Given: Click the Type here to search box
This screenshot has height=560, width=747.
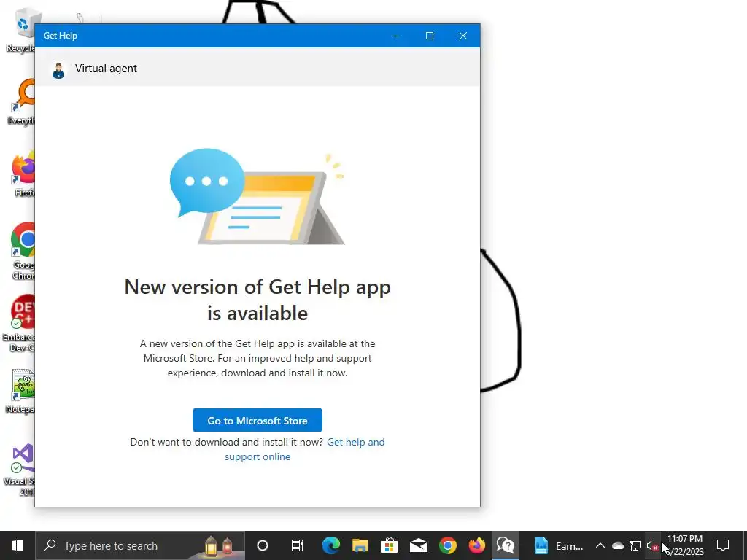Looking at the screenshot, I should pyautogui.click(x=140, y=545).
